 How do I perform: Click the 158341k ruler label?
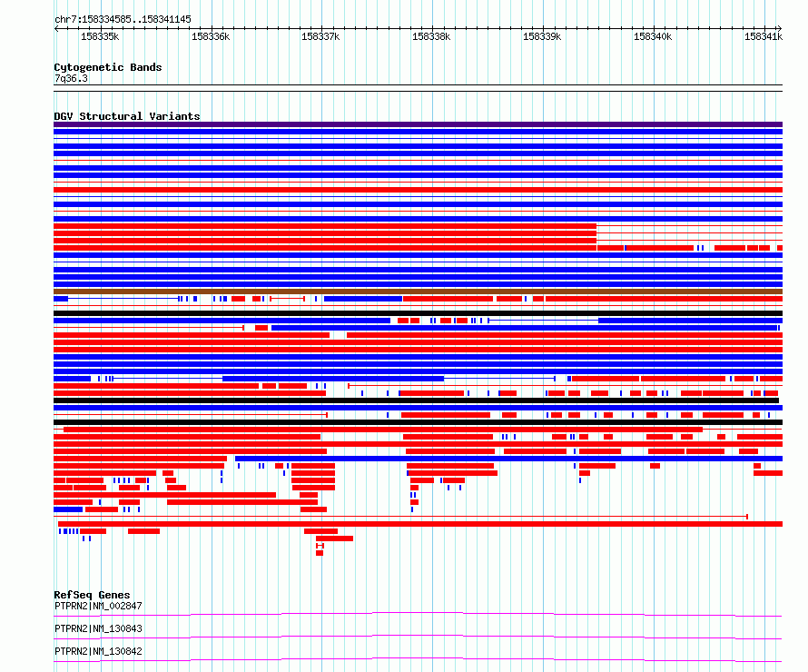764,36
